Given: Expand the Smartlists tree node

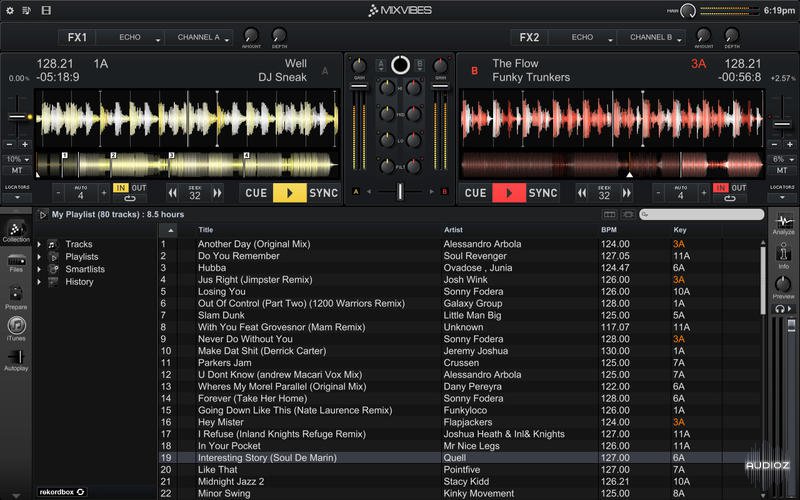Looking at the screenshot, I should click(x=39, y=269).
